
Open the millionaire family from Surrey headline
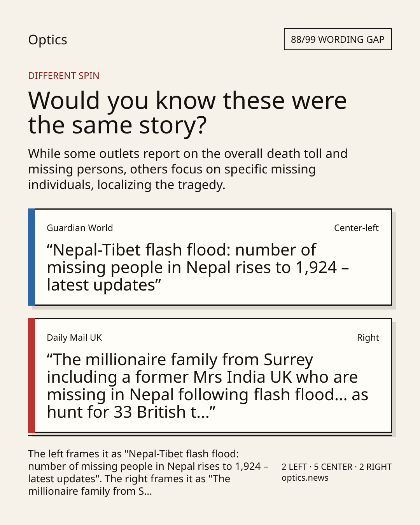207,386
